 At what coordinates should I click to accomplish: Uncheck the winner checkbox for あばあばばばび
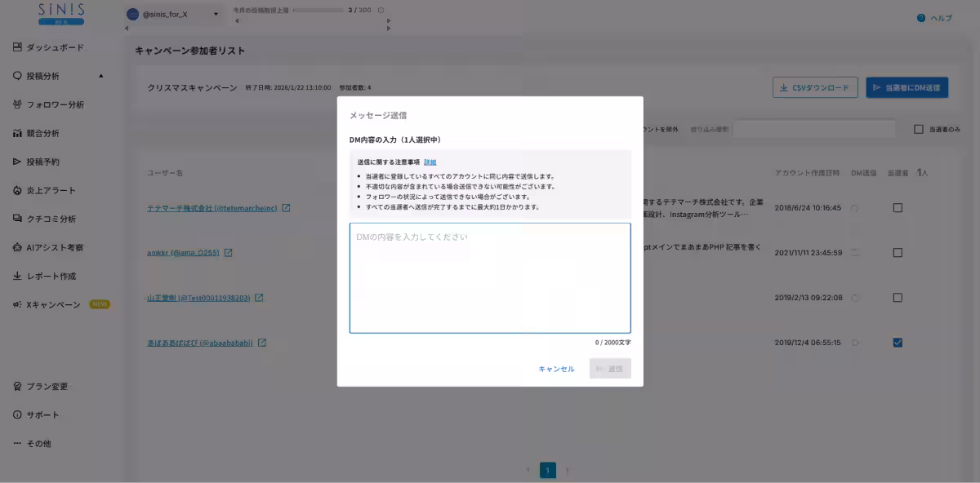tap(898, 343)
